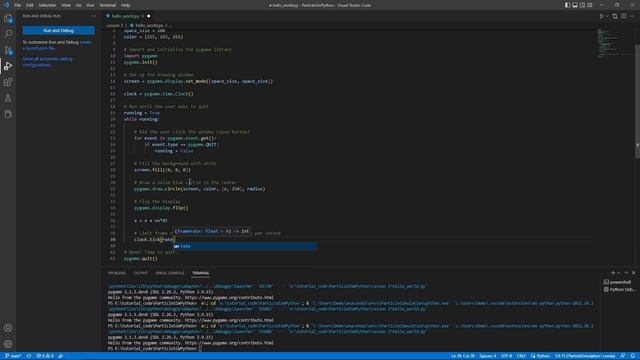The height and width of the screenshot is (360, 640).
Task: Click the feedback icon in status bar
Action: point(623,356)
